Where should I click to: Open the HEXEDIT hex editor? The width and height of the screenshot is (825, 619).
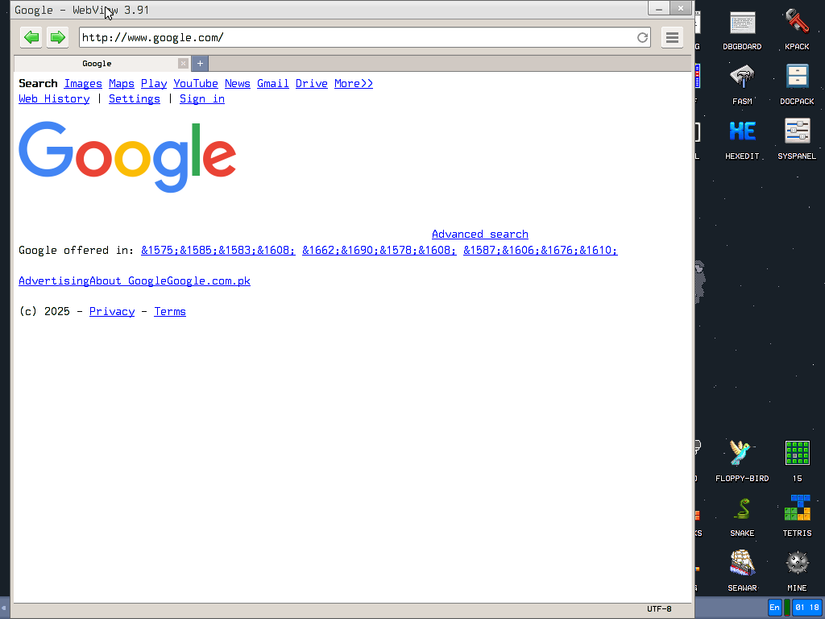pos(742,132)
